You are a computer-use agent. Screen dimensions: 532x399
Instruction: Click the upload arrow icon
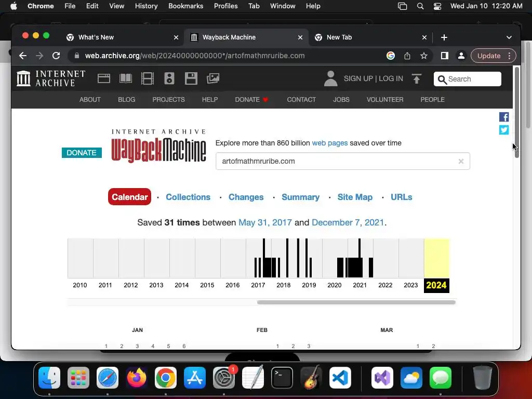[417, 79]
